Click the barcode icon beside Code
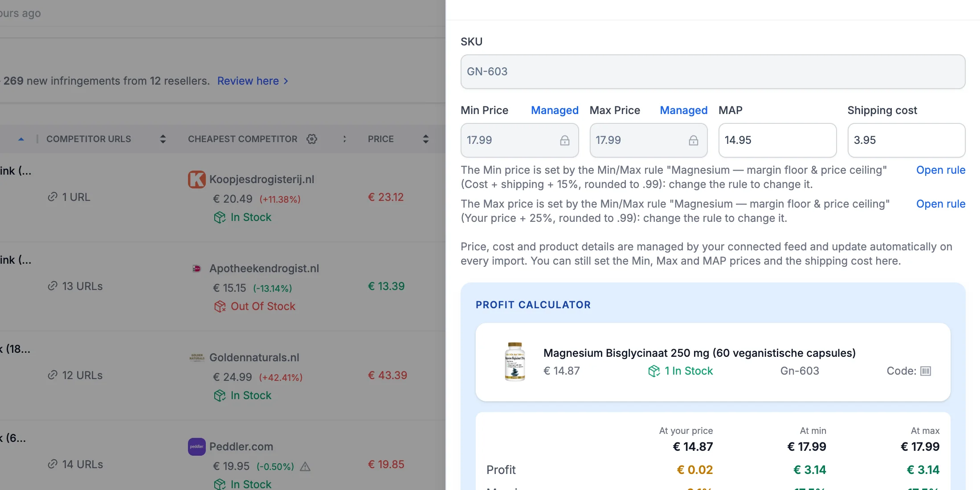 click(x=926, y=371)
